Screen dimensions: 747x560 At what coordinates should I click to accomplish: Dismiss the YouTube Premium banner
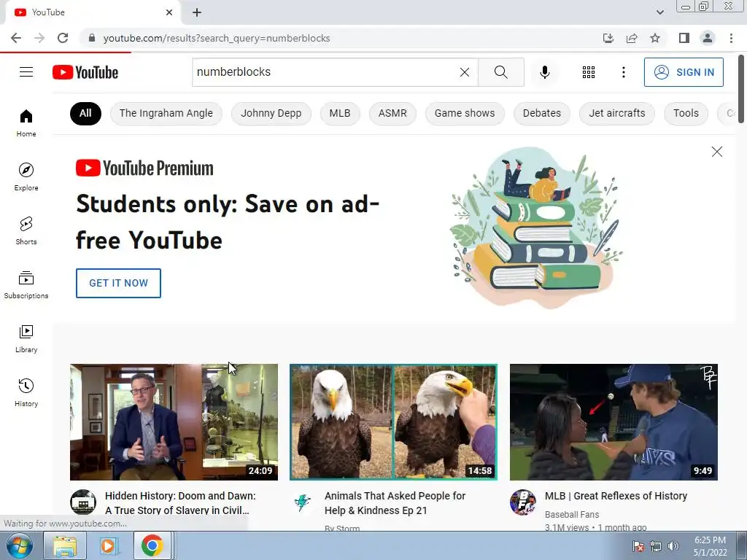(716, 152)
